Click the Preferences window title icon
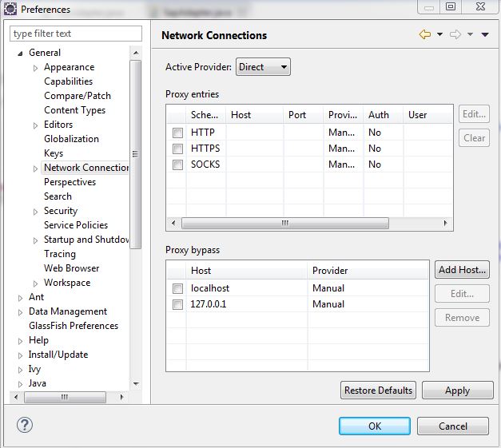The height and width of the screenshot is (448, 501). pyautogui.click(x=10, y=9)
